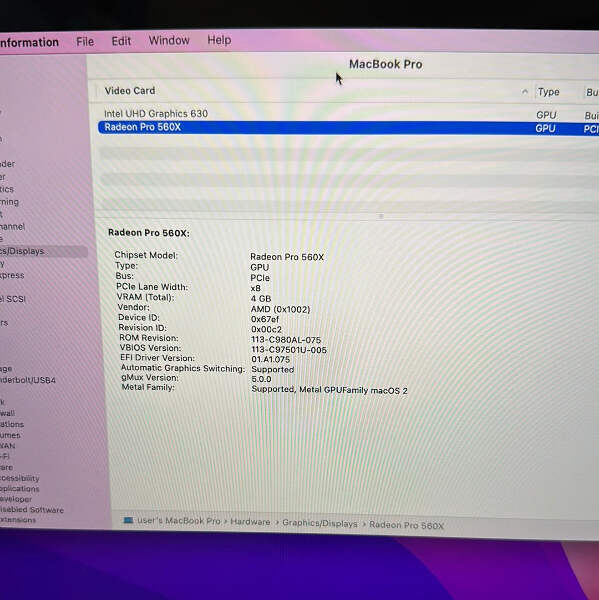The height and width of the screenshot is (600, 599).
Task: Select Volumes in the sidebar
Action: point(10,435)
